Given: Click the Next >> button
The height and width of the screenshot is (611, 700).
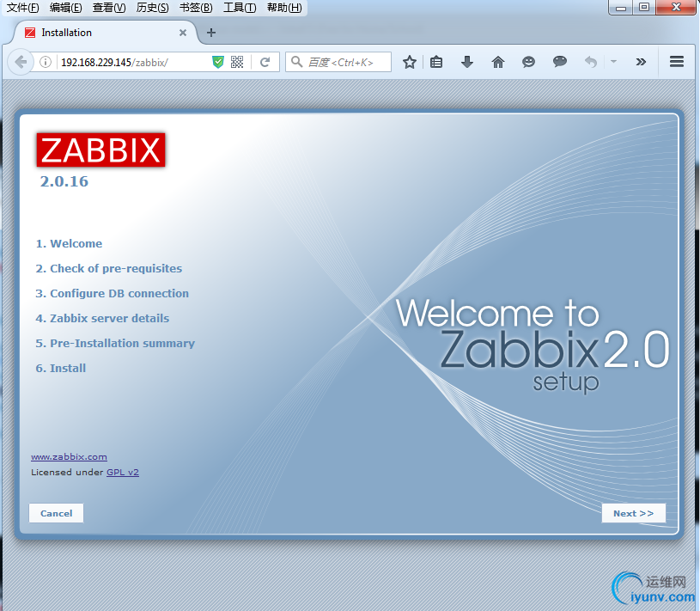Looking at the screenshot, I should point(634,513).
